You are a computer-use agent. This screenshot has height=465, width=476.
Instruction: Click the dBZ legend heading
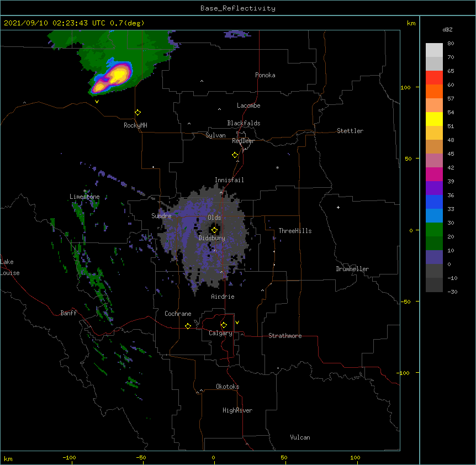click(x=447, y=29)
